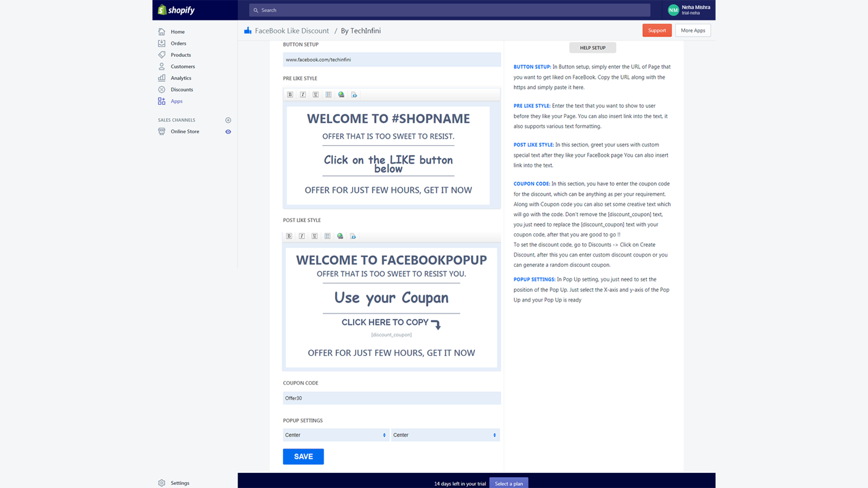Click the Settings gear icon
868x488 pixels.
[x=162, y=483]
